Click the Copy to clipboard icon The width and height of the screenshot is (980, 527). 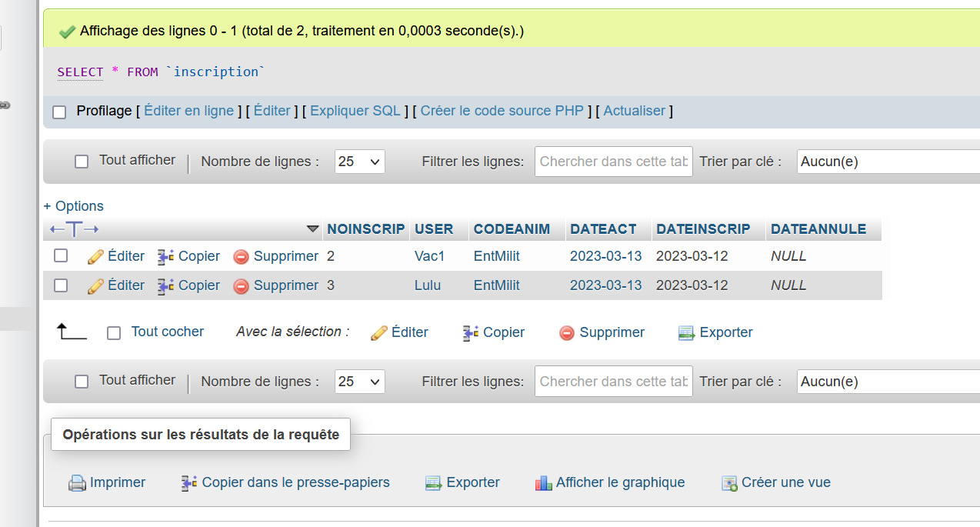click(x=188, y=483)
